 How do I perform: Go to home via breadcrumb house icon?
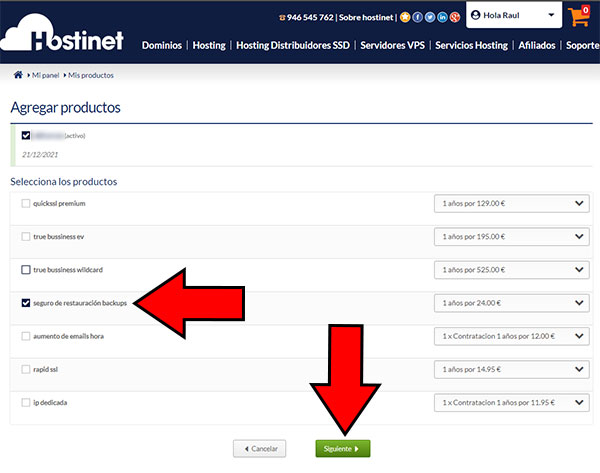point(18,75)
